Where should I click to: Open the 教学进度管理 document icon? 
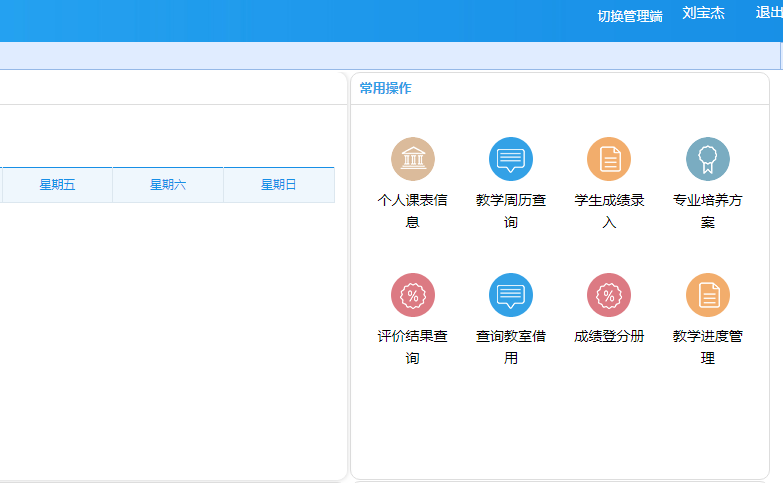click(x=708, y=295)
